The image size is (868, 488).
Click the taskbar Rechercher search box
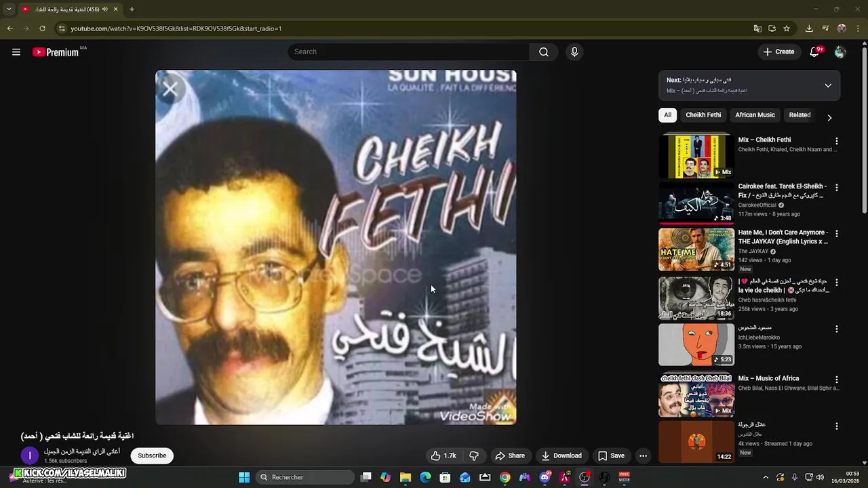tap(304, 477)
